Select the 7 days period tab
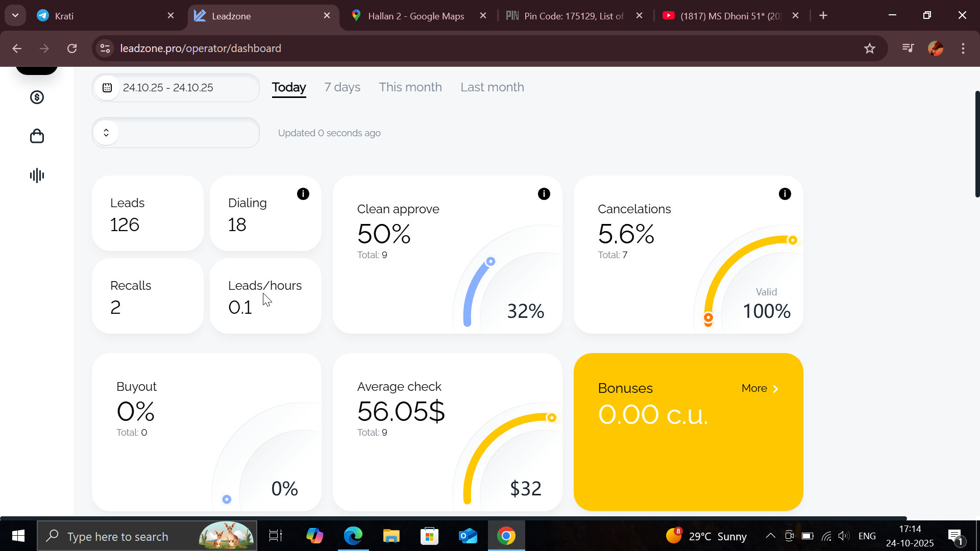 (342, 87)
